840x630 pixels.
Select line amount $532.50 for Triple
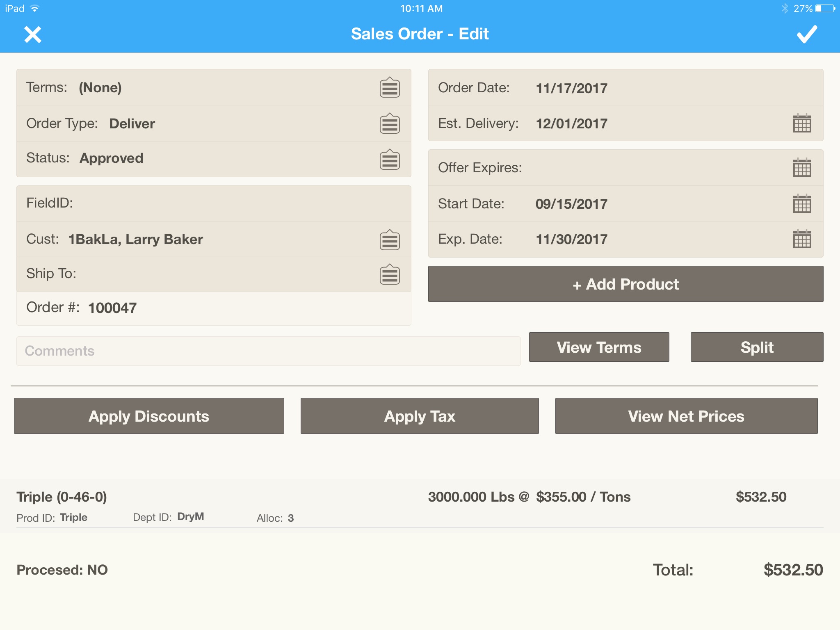pyautogui.click(x=761, y=497)
